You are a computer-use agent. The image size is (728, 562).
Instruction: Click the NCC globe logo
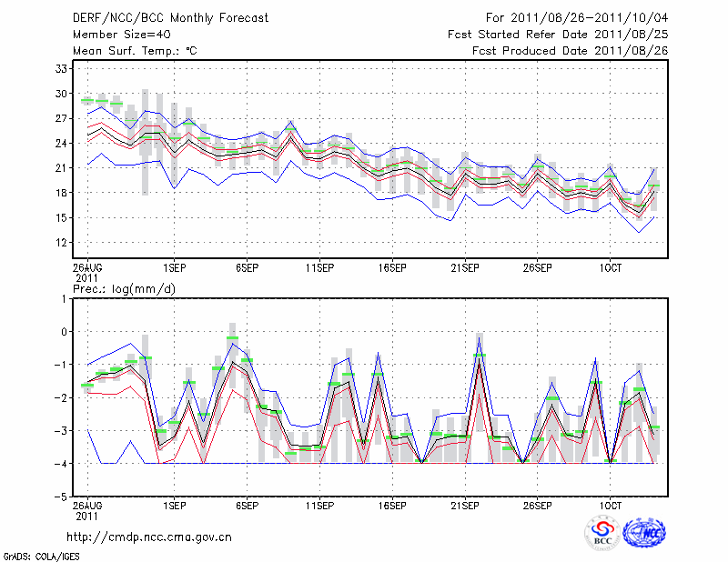pyautogui.click(x=643, y=532)
